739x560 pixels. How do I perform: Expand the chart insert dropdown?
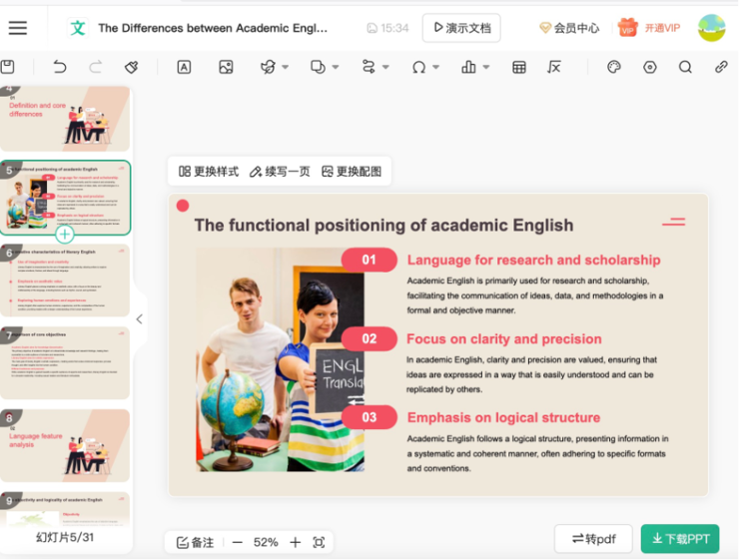(x=485, y=68)
